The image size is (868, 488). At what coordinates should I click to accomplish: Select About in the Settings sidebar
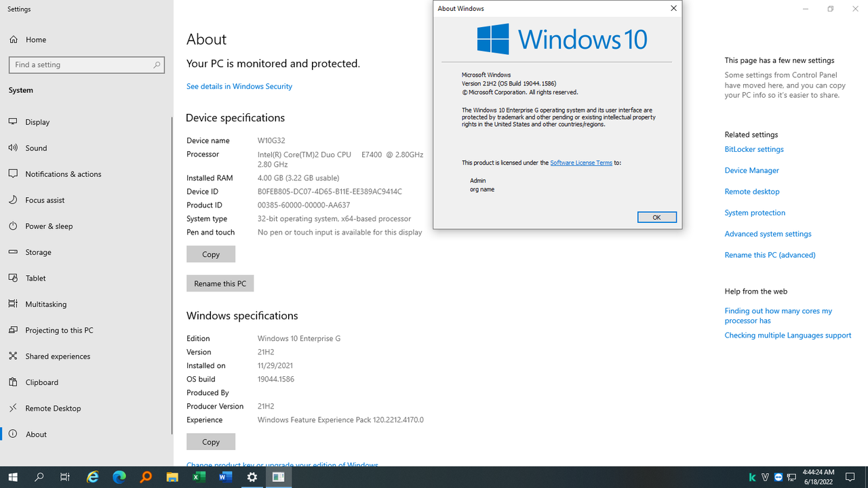tap(35, 434)
